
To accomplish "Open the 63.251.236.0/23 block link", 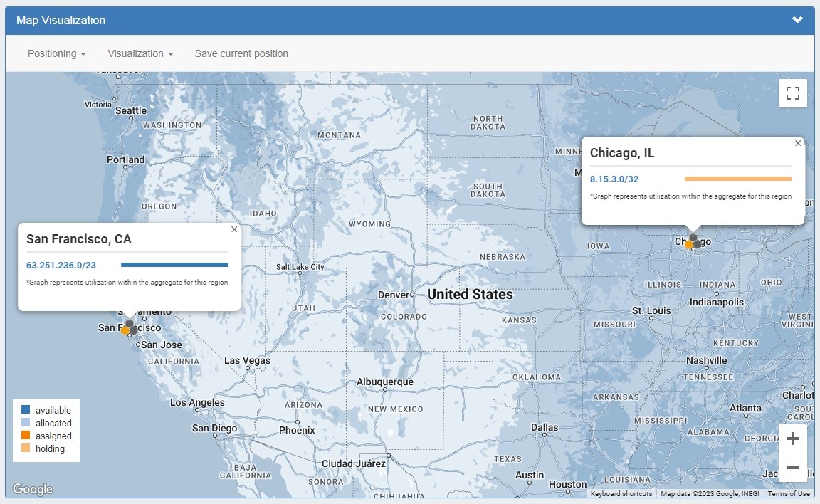I will click(61, 265).
